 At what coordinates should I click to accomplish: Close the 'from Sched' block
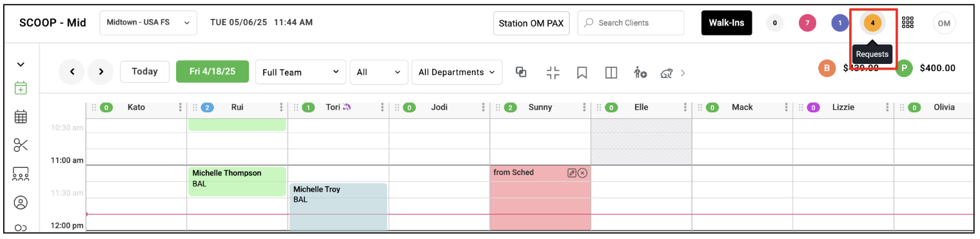pyautogui.click(x=582, y=172)
